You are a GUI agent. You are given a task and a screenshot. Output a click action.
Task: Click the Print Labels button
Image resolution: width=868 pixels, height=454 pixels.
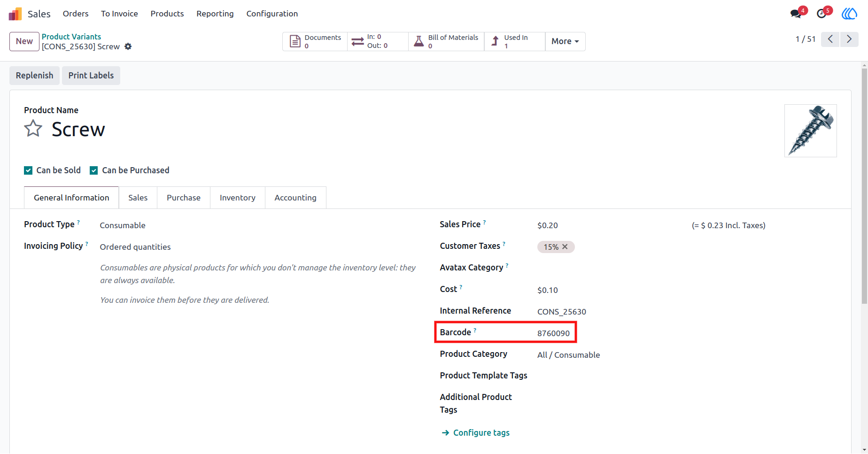91,76
